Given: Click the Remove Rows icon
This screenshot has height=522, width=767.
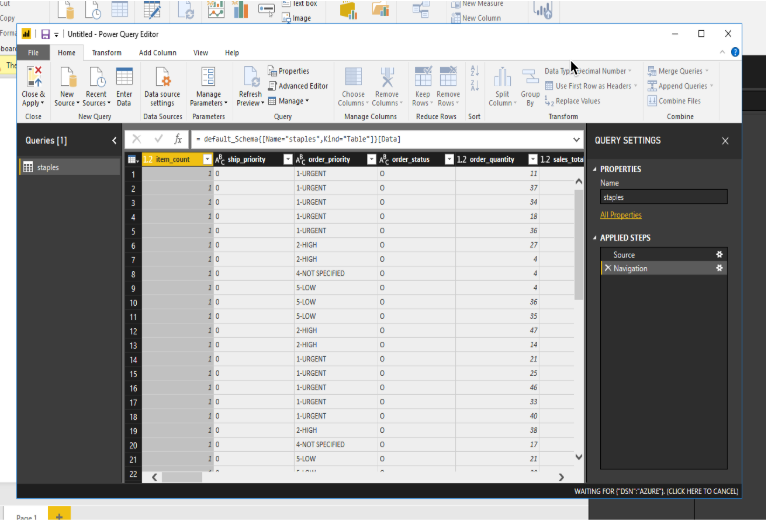Looking at the screenshot, I should (x=448, y=77).
